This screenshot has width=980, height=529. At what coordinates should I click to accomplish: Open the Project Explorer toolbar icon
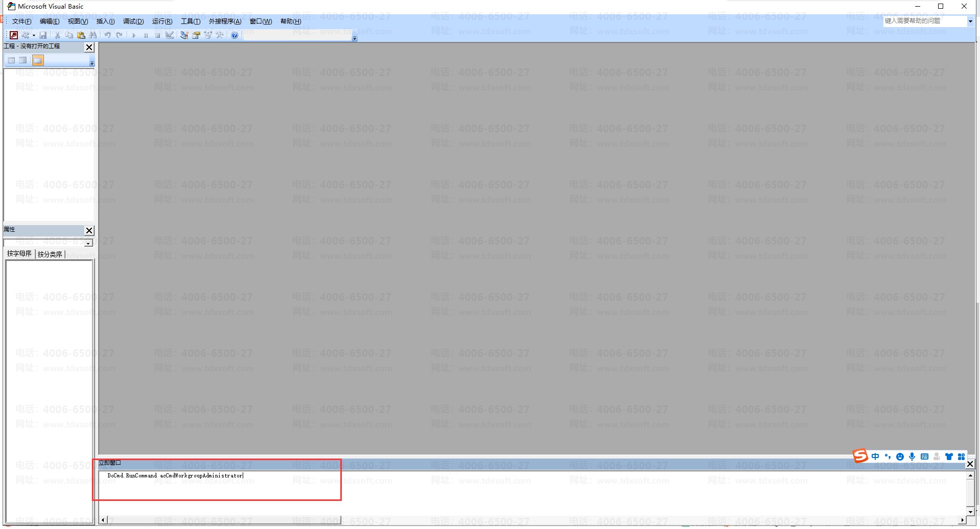tap(184, 35)
